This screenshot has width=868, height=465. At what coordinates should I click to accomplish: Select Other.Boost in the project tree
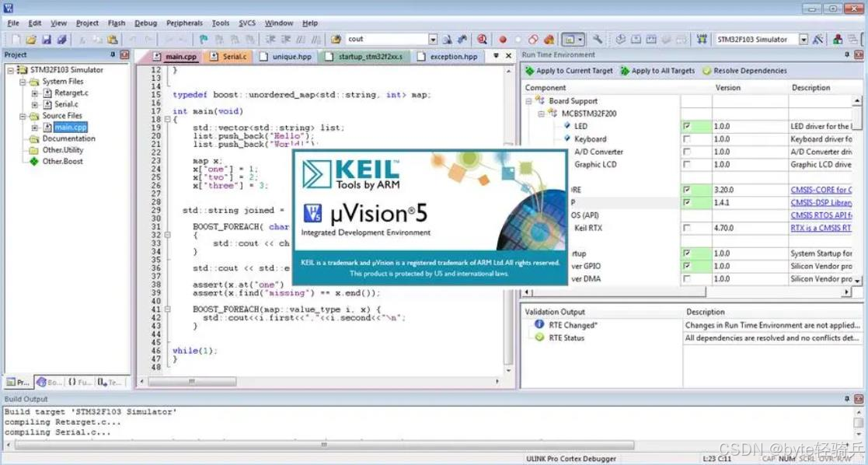62,161
